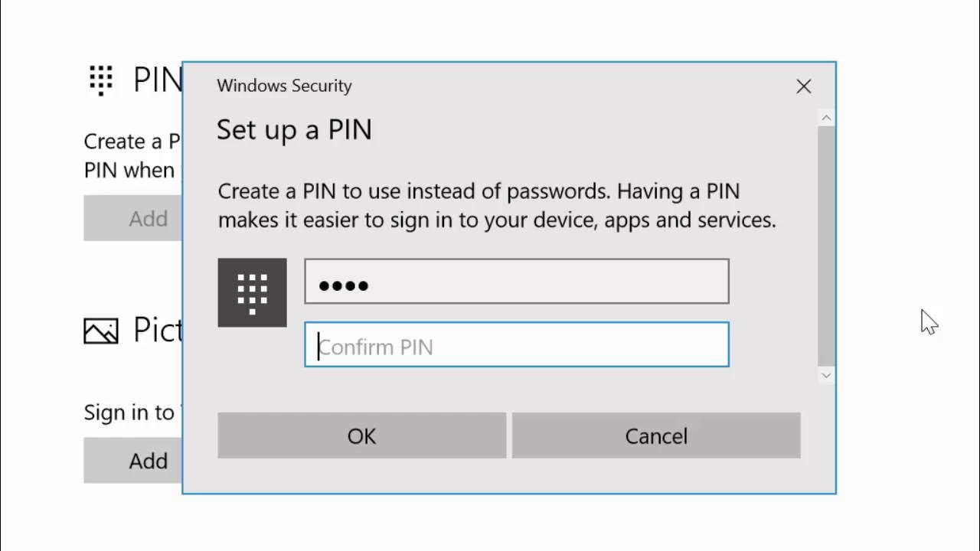980x551 pixels.
Task: Click the 'Create a PIN to use' description
Action: 497,205
